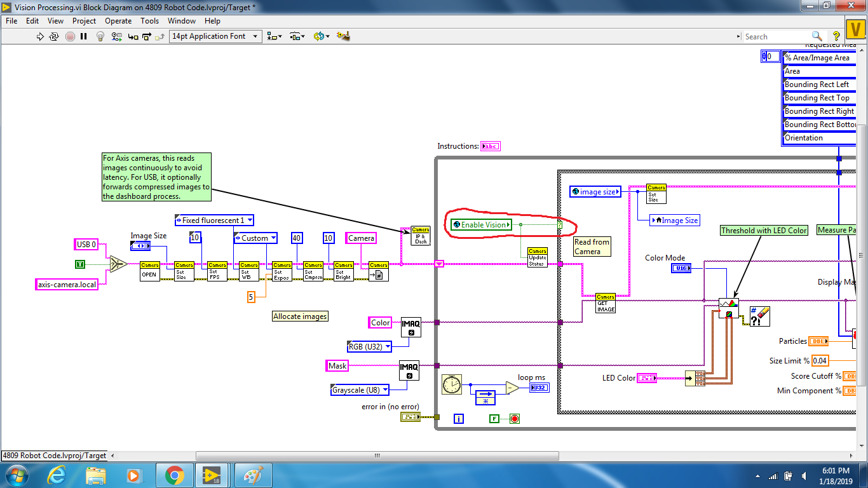868x488 pixels.
Task: Toggle Retain Wire Values button
Action: tap(116, 36)
